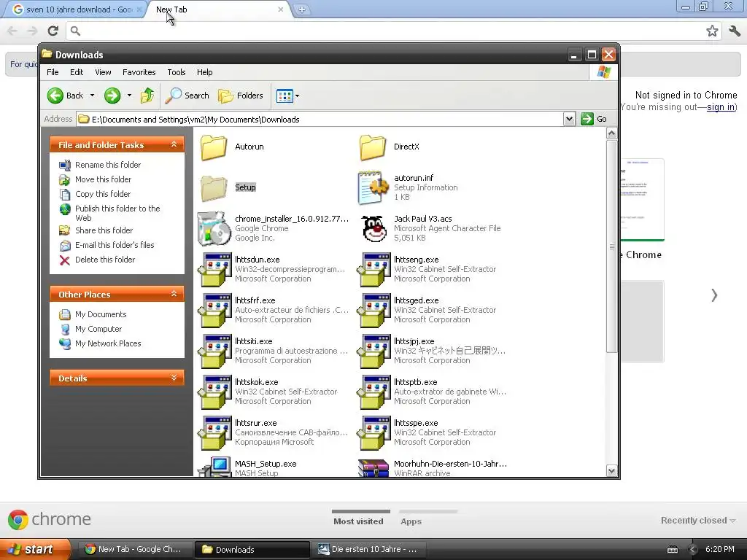The height and width of the screenshot is (560, 747).
Task: Open the Address bar dropdown
Action: pos(569,119)
